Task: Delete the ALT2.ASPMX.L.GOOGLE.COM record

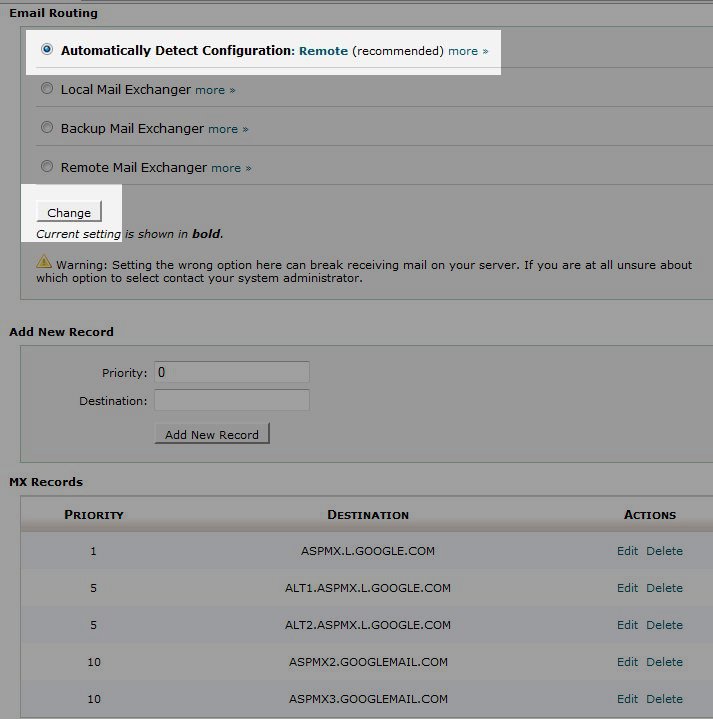Action: (x=664, y=625)
